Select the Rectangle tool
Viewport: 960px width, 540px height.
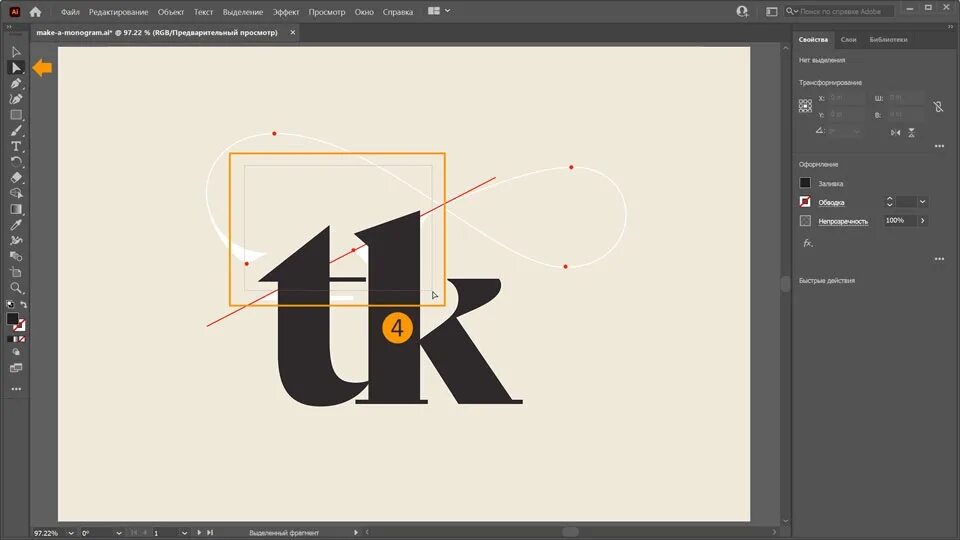[x=16, y=114]
